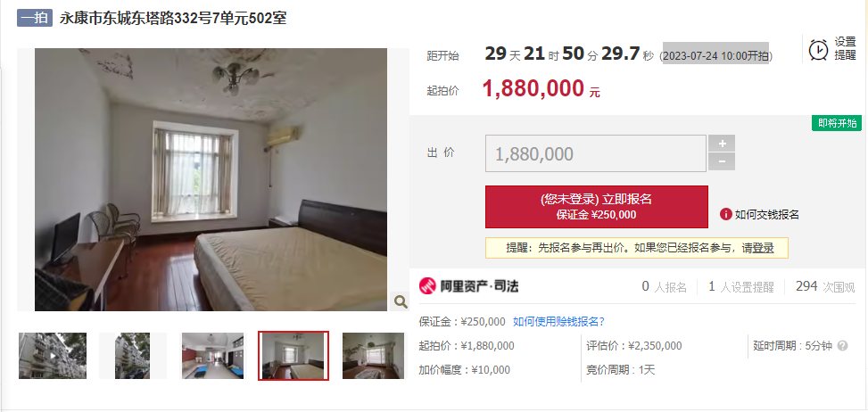Screen dimensions: 868x412
Task: Select the second building exterior thumbnail
Action: [133, 356]
